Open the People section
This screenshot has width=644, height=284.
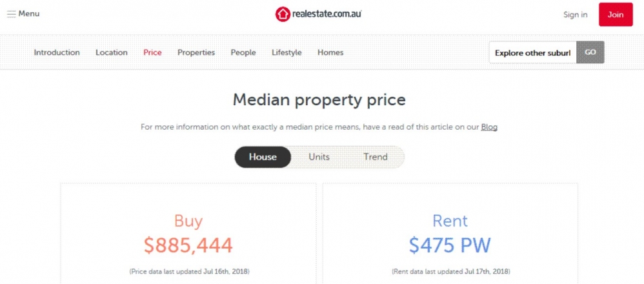[243, 53]
